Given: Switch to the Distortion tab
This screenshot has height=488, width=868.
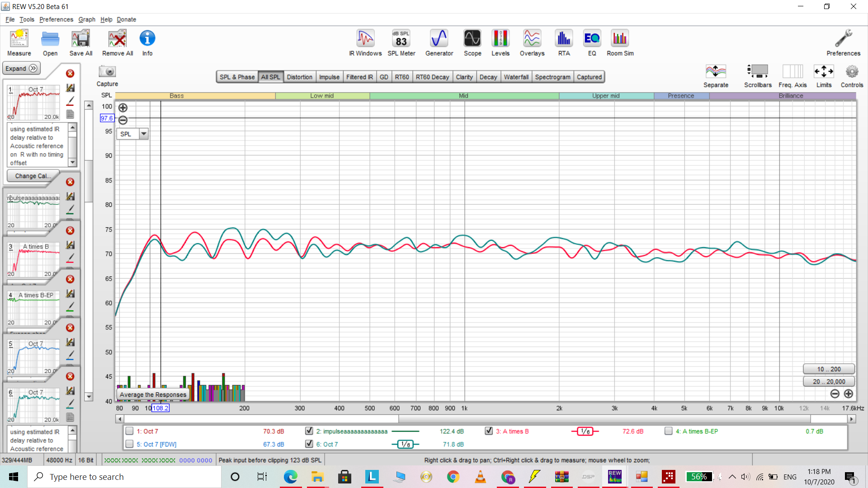Looking at the screenshot, I should coord(300,77).
